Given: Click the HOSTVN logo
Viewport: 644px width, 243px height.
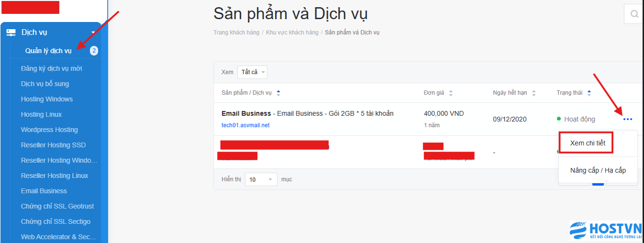Looking at the screenshot, I should tap(606, 231).
